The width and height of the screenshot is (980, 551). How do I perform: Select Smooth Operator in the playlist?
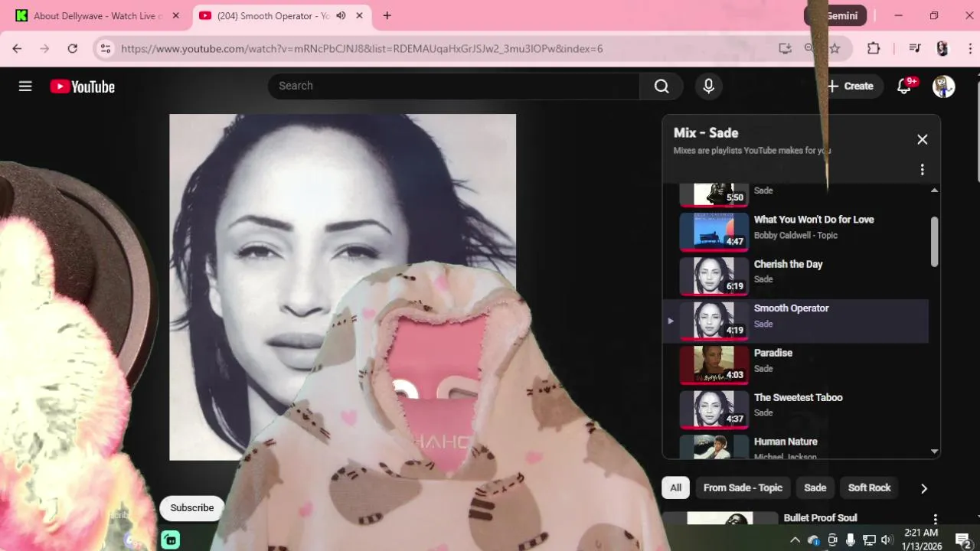(x=796, y=321)
